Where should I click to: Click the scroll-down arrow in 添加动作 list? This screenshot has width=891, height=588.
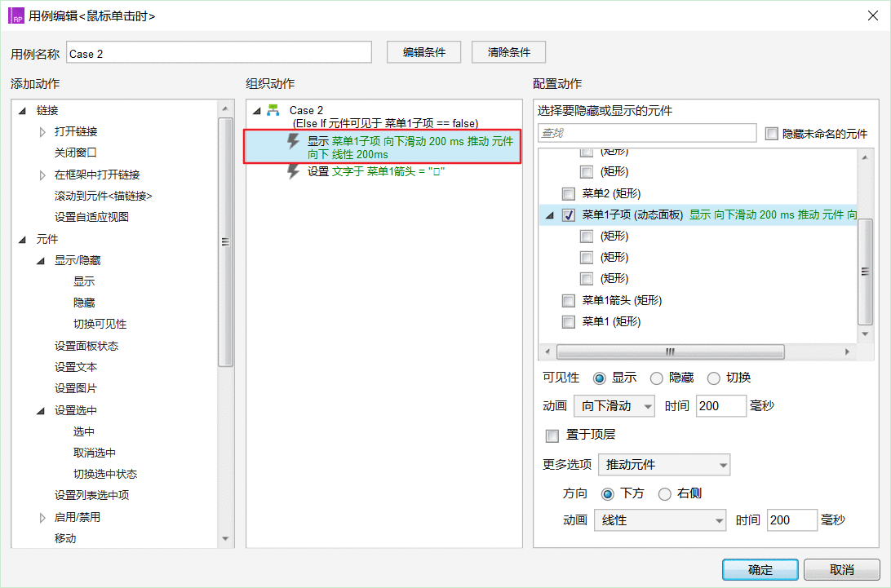[226, 538]
